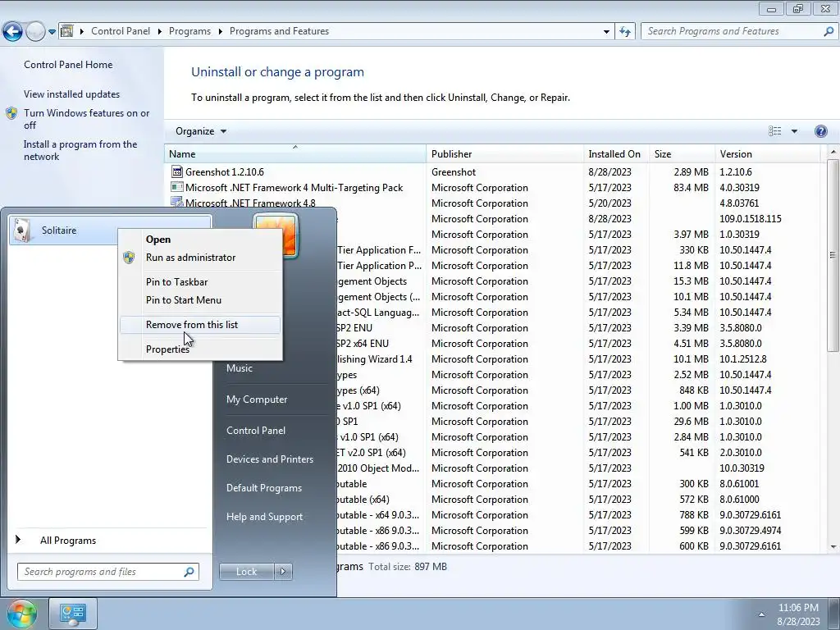The image size is (840, 630).
Task: Expand address bar history dropdown
Action: tap(606, 32)
